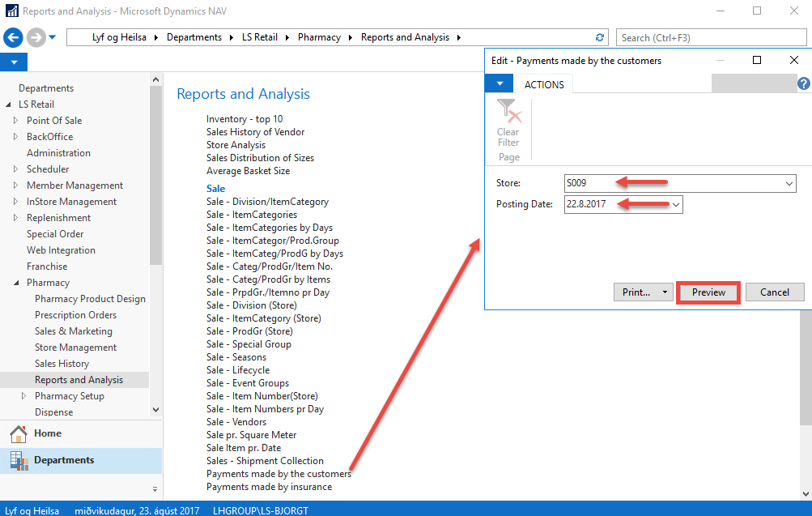This screenshot has height=516, width=812.
Task: Click the Departments icon in navigation pane
Action: tap(19, 460)
